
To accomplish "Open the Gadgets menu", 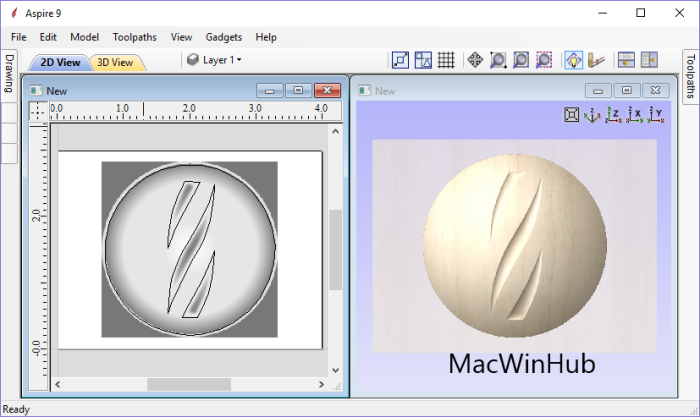I will (224, 37).
